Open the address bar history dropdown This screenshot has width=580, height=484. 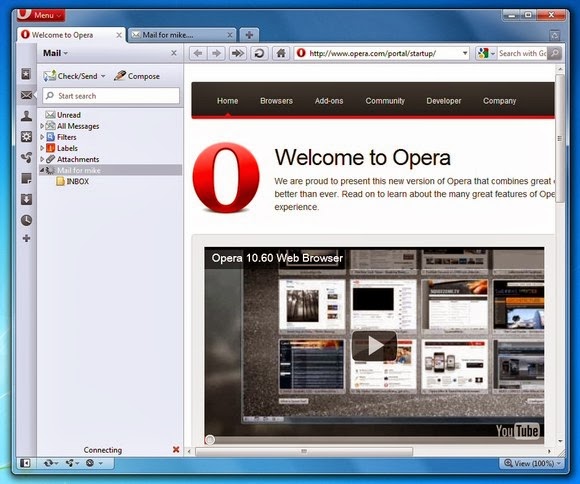pyautogui.click(x=465, y=53)
